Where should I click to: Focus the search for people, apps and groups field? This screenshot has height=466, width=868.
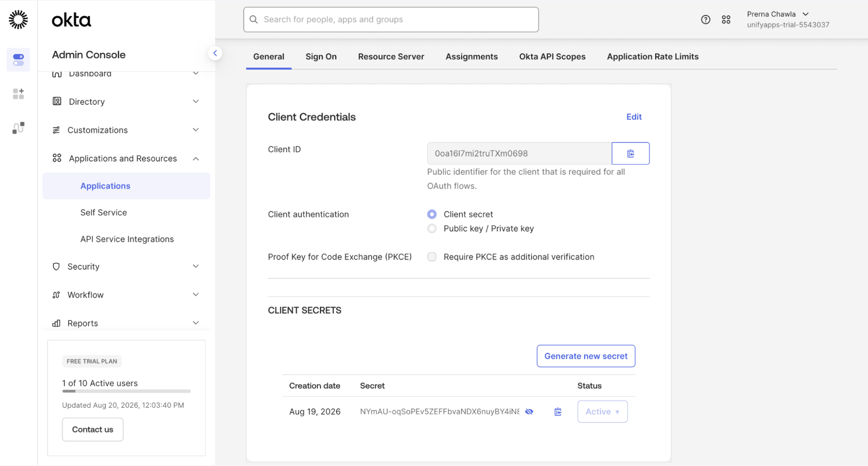[391, 19]
